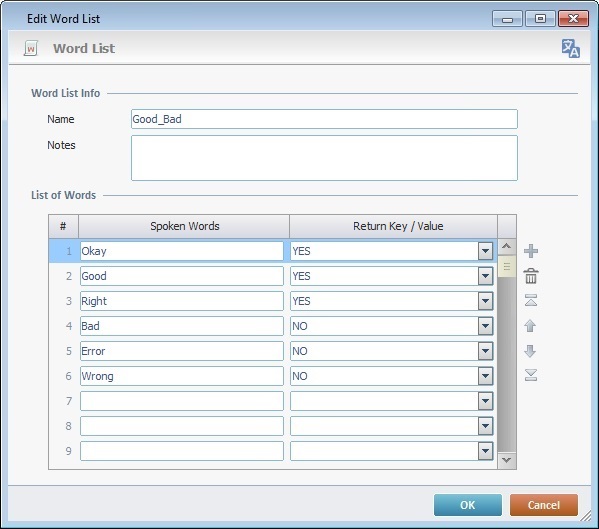Confirm changes with OK button
This screenshot has width=599, height=529.
468,505
